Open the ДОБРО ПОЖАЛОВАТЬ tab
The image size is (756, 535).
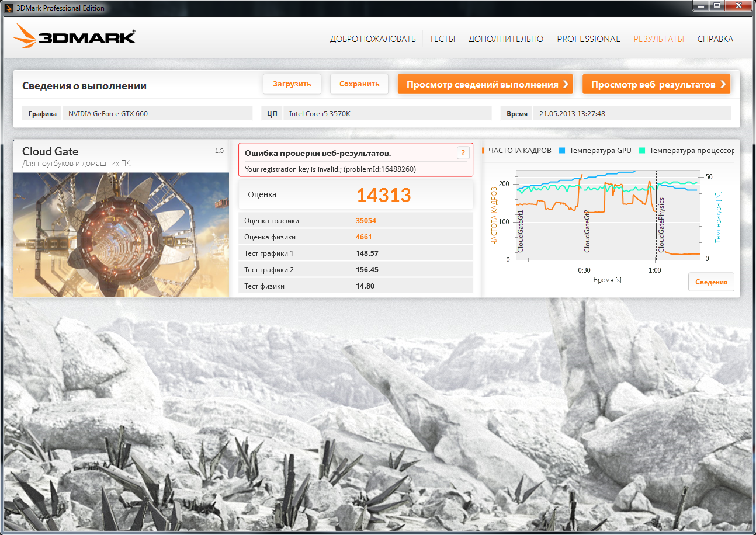[373, 39]
